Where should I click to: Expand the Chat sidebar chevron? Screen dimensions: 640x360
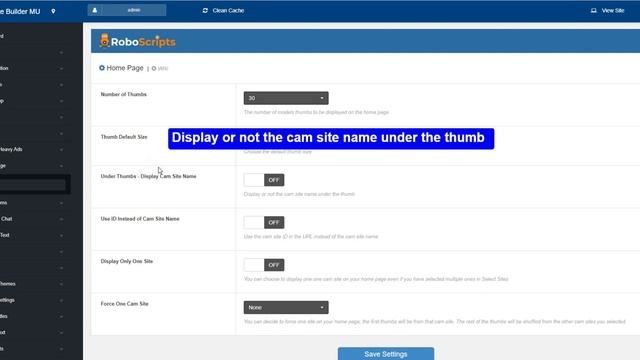click(61, 219)
